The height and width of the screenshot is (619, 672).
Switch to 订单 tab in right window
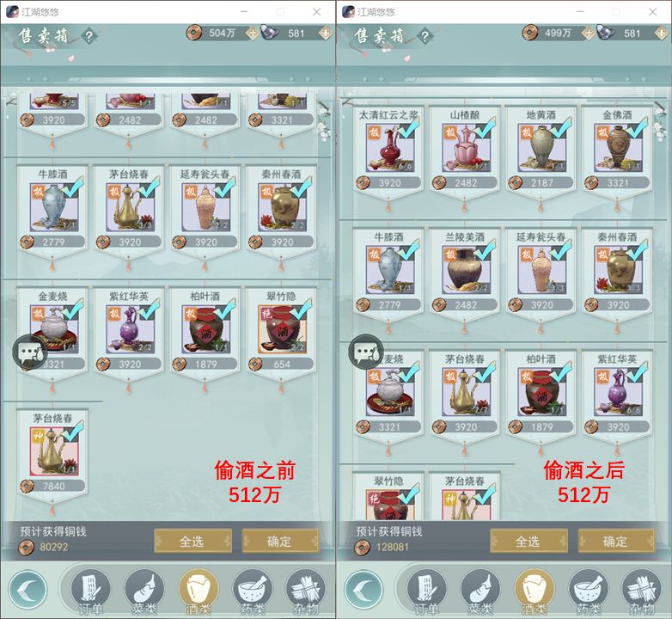426,591
